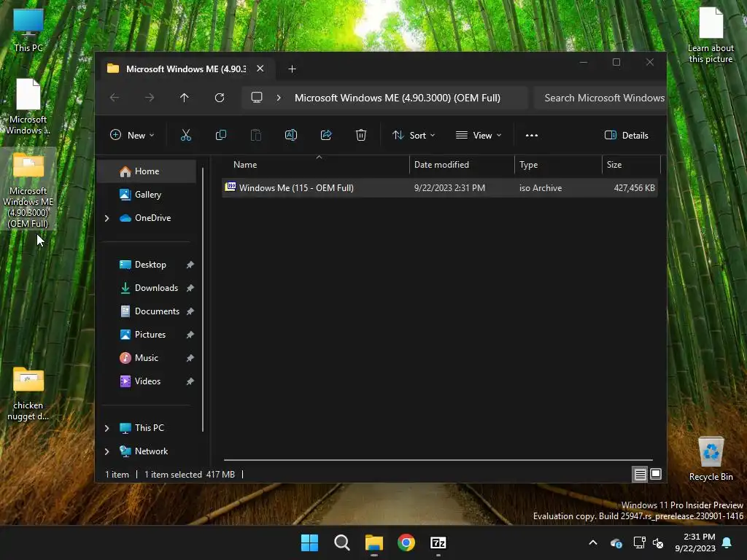The height and width of the screenshot is (560, 747).
Task: Click the 427,456 KB size cell
Action: coord(634,188)
